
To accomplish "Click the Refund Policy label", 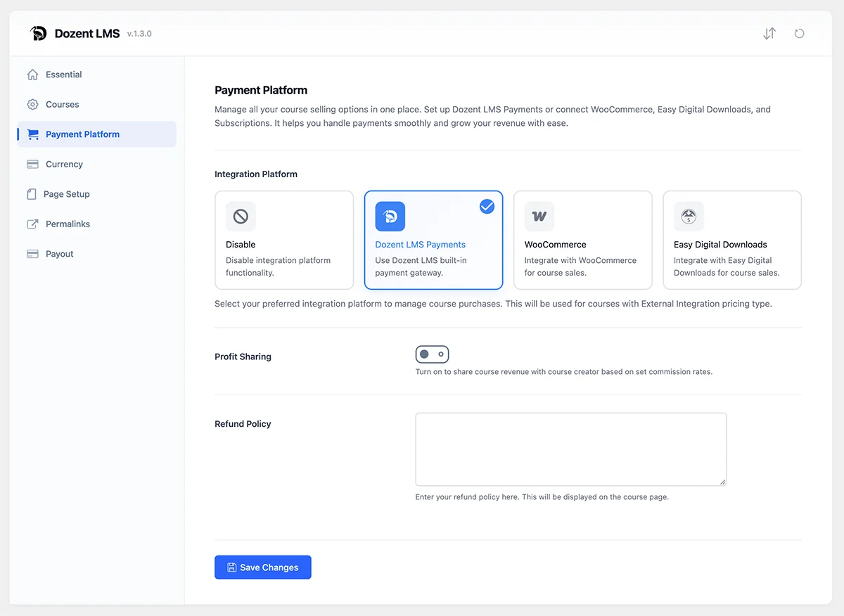I will click(x=243, y=424).
